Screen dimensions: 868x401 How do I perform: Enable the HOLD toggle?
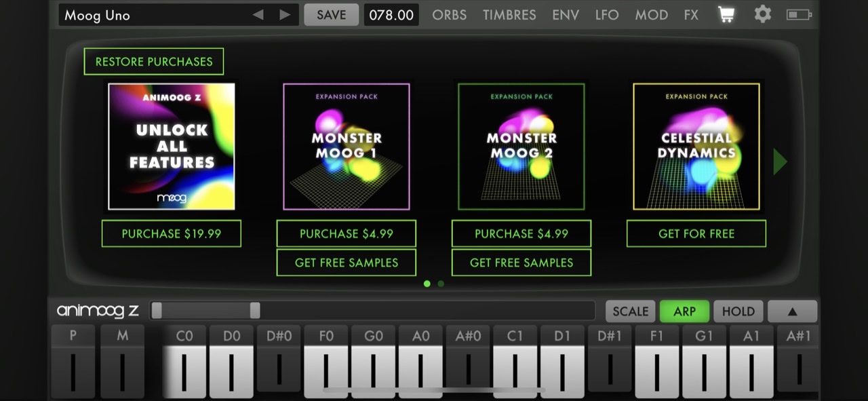(738, 311)
